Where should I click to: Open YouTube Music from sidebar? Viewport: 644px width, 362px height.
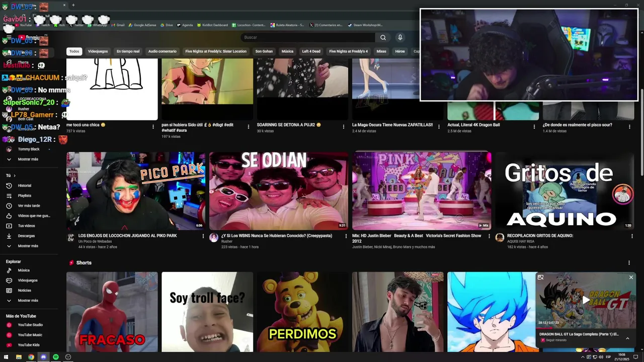pos(30,335)
